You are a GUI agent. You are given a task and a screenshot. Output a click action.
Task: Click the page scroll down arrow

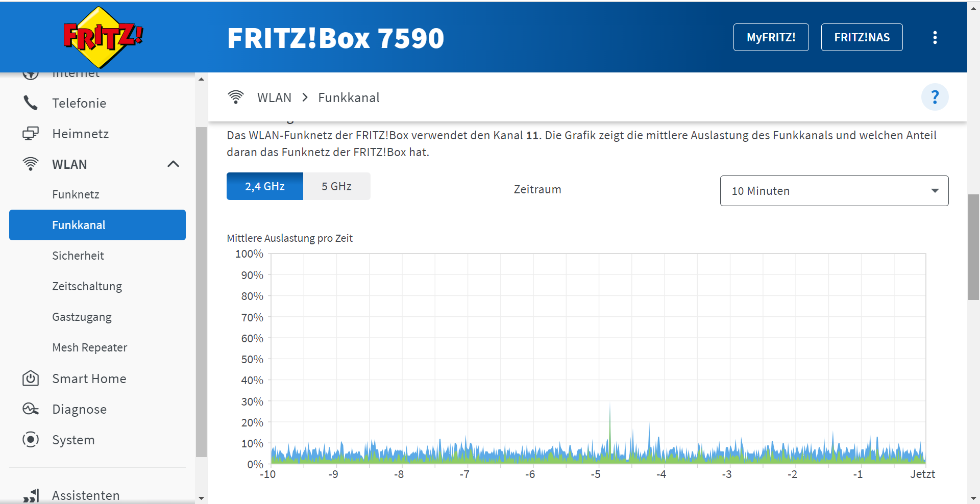click(x=973, y=498)
